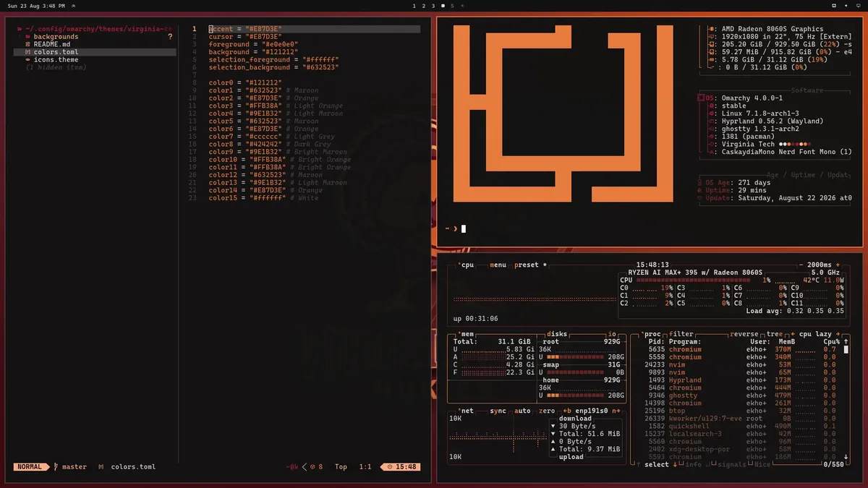Viewport: 868px width, 488px height.
Task: Click the Uptime icon in fastfetch output
Action: pyautogui.click(x=700, y=190)
